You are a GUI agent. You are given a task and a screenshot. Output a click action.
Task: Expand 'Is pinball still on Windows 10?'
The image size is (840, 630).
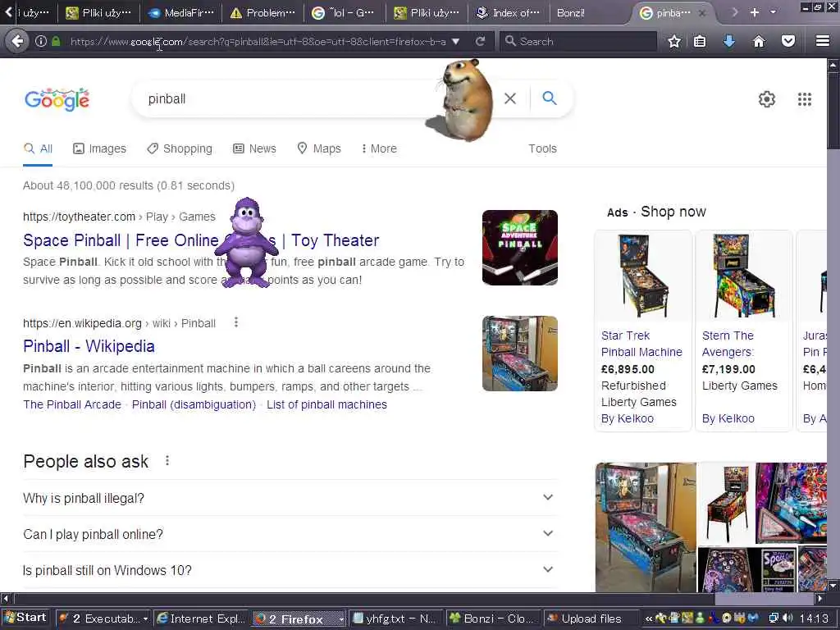click(x=290, y=570)
